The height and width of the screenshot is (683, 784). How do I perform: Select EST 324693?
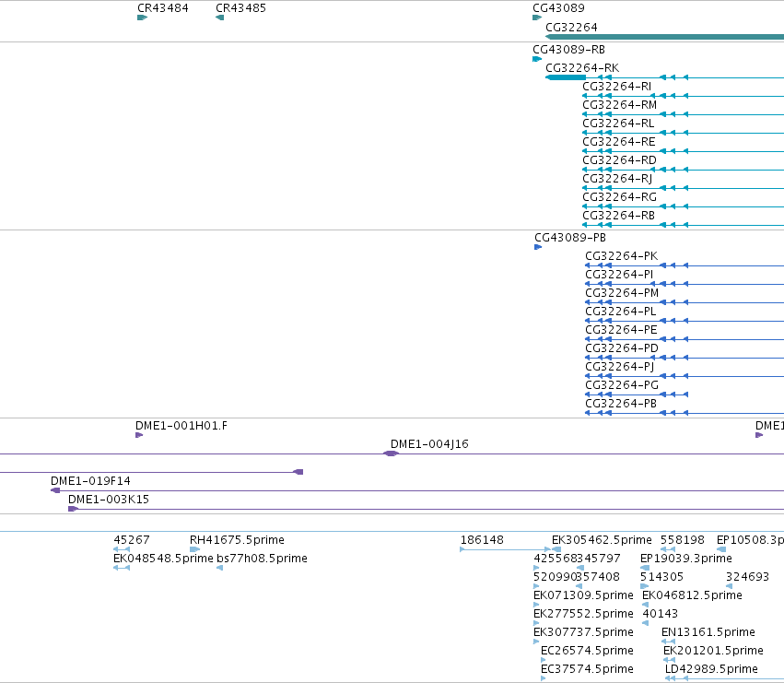click(x=747, y=577)
